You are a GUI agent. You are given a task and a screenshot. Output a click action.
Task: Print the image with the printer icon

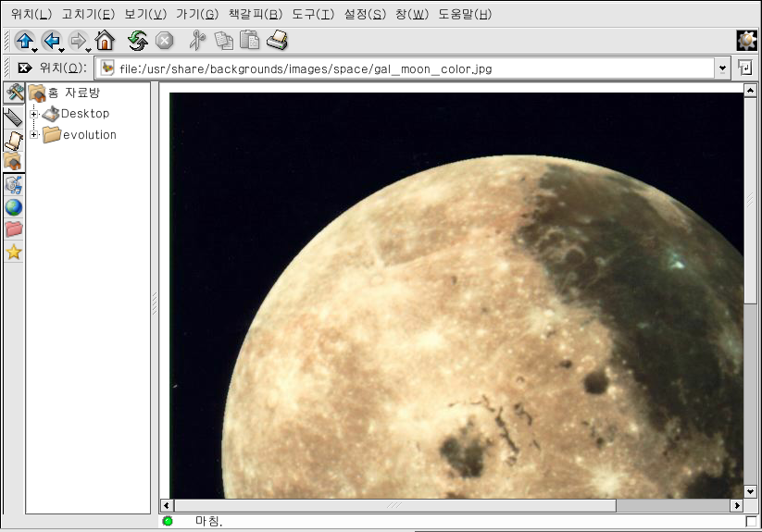pos(278,40)
